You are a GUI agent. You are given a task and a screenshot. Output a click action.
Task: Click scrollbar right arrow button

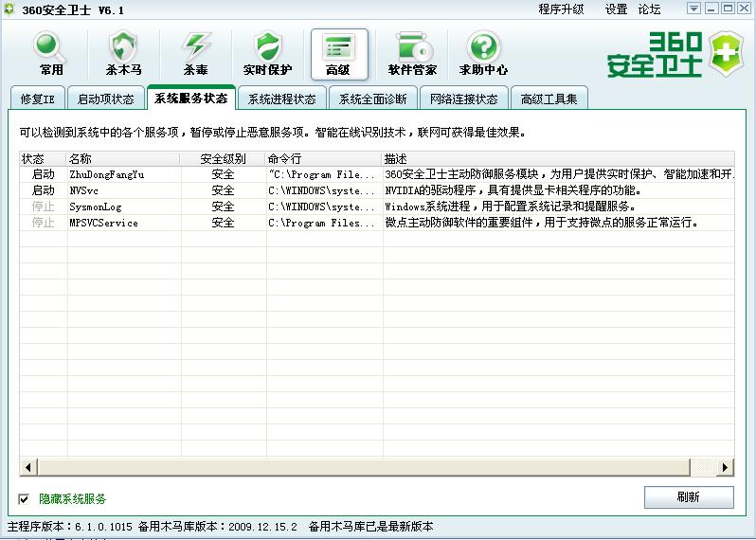pos(726,467)
